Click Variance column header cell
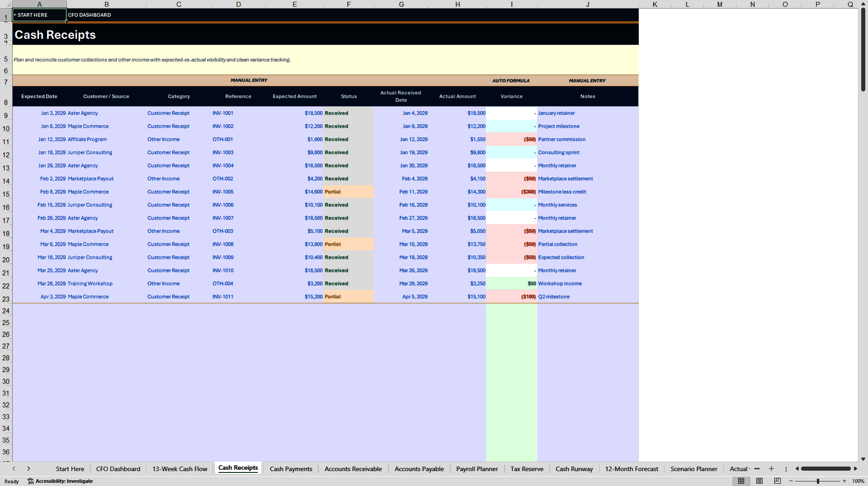Viewport: 868px width, 486px height. pos(511,96)
